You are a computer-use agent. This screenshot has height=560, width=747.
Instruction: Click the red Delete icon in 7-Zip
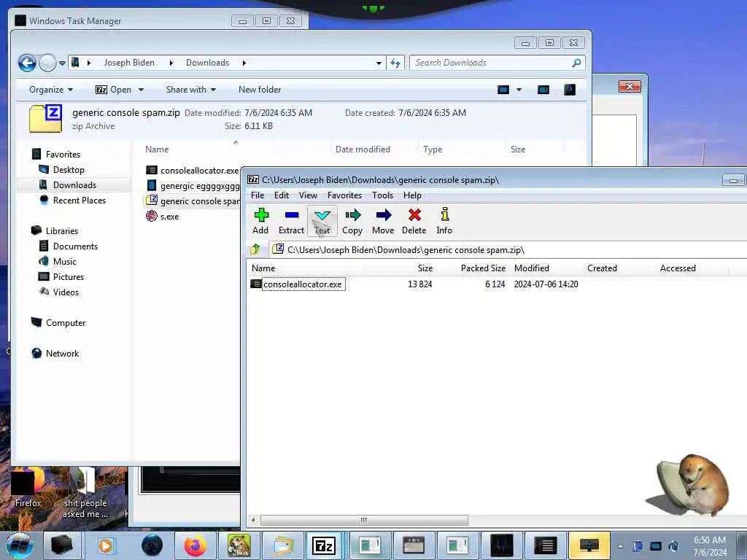414,221
